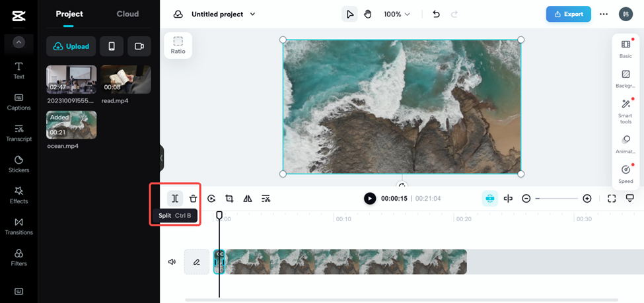The height and width of the screenshot is (303, 644).
Task: Collapse the sidebar with the up chevron
Action: click(x=18, y=42)
